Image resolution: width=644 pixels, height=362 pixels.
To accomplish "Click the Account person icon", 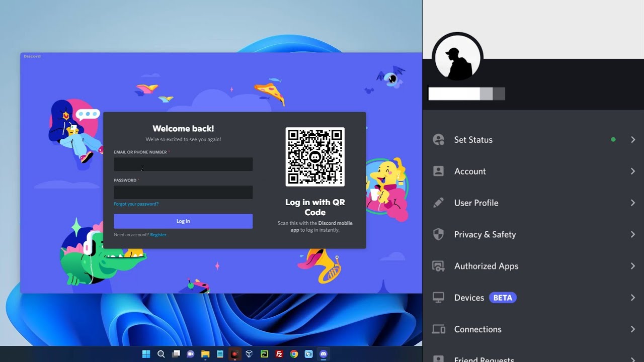I will (439, 171).
